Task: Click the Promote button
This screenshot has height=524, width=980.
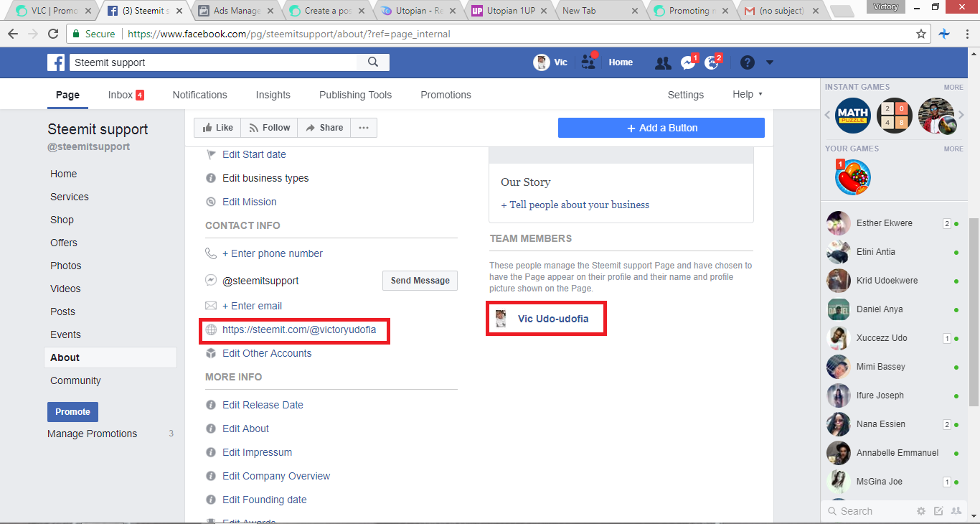Action: [72, 412]
